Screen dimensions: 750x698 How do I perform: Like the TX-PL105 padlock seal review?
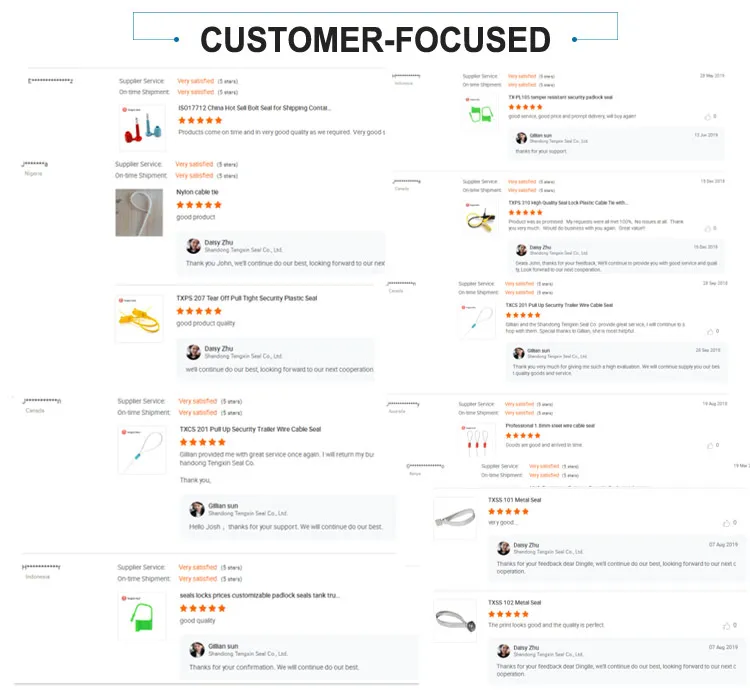click(710, 117)
